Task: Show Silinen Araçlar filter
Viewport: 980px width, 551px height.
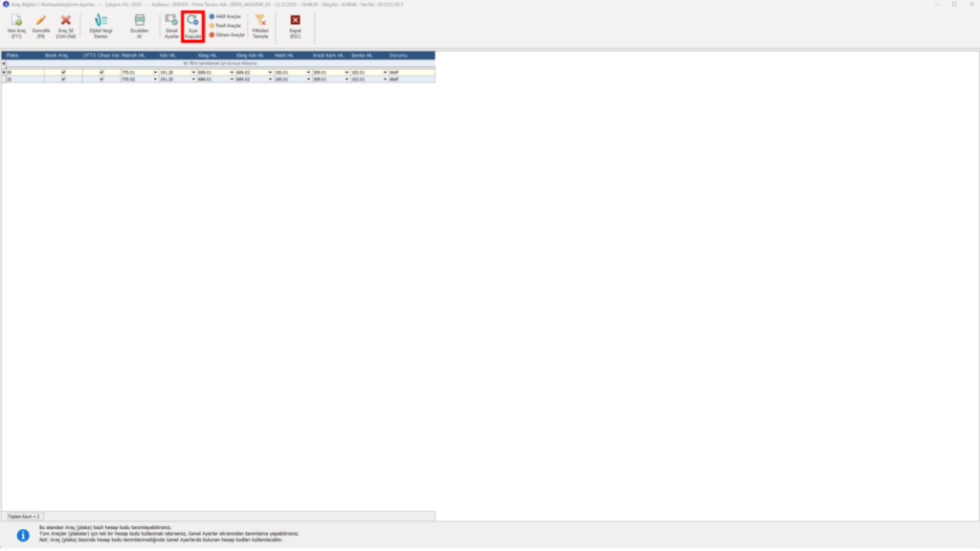Action: [227, 35]
